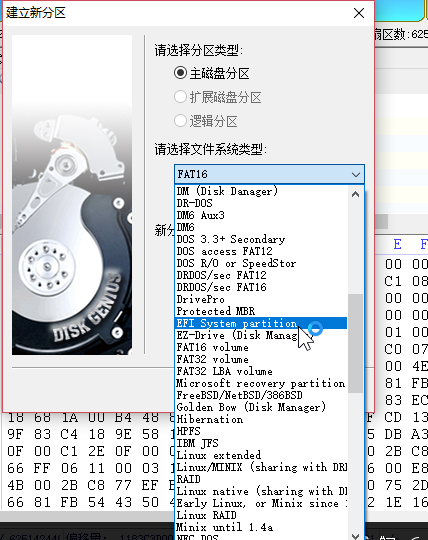Viewport: 428px width, 540px height.
Task: Select Microsoft recovery partition entry
Action: [261, 383]
